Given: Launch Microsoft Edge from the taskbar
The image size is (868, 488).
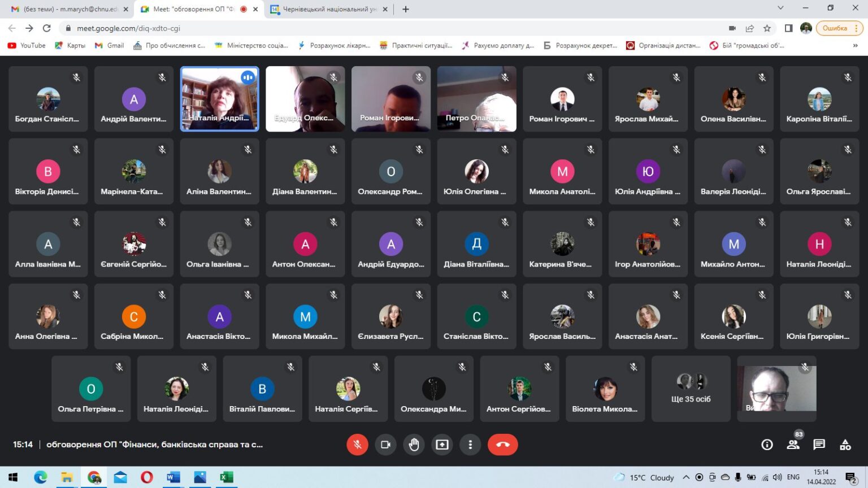Looking at the screenshot, I should [x=40, y=477].
